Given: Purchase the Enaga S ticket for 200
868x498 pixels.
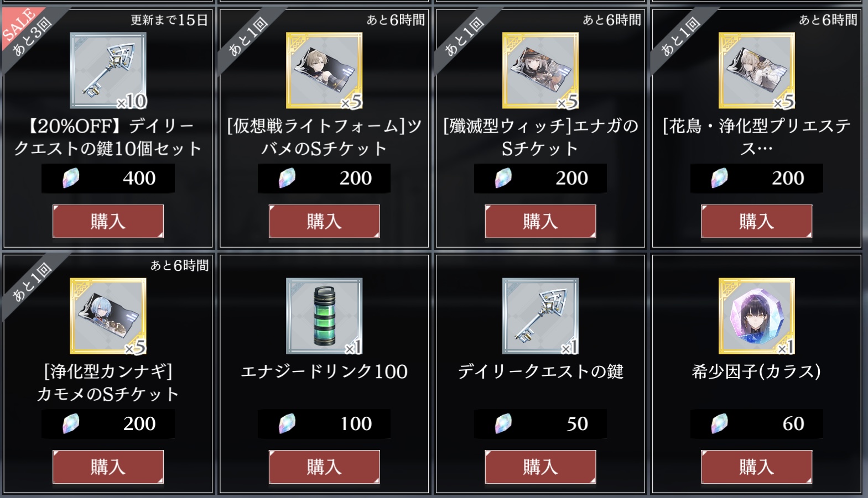Looking at the screenshot, I should (540, 221).
